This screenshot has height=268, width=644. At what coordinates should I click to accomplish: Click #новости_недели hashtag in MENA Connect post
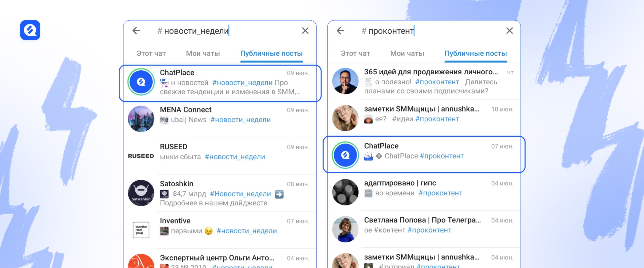point(240,120)
